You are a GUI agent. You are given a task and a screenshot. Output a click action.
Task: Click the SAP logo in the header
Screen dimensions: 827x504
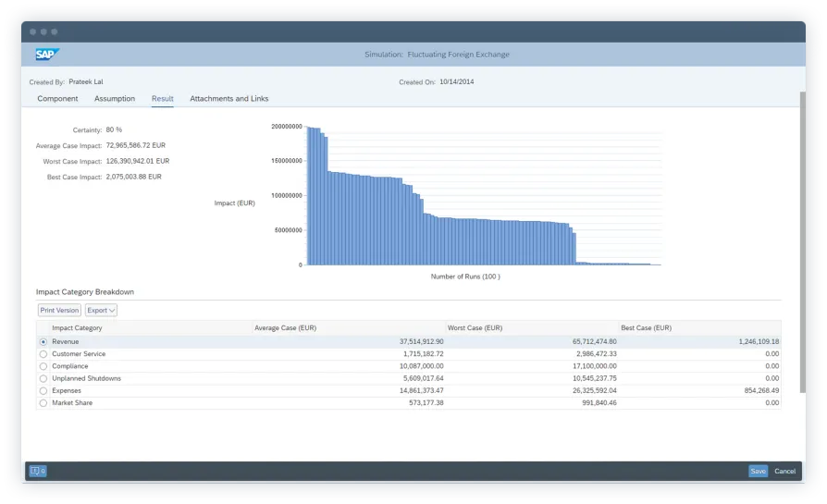(x=47, y=55)
